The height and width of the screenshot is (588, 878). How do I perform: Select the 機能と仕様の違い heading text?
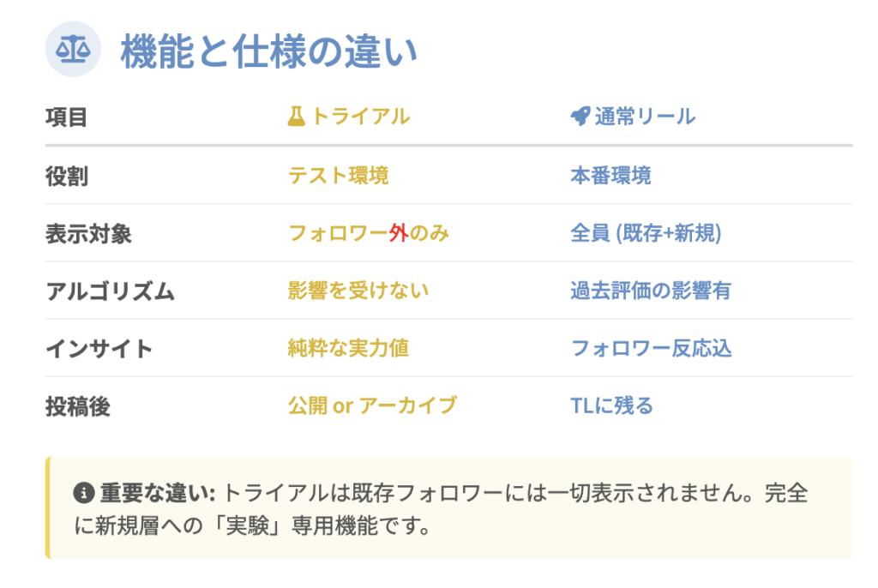point(268,51)
